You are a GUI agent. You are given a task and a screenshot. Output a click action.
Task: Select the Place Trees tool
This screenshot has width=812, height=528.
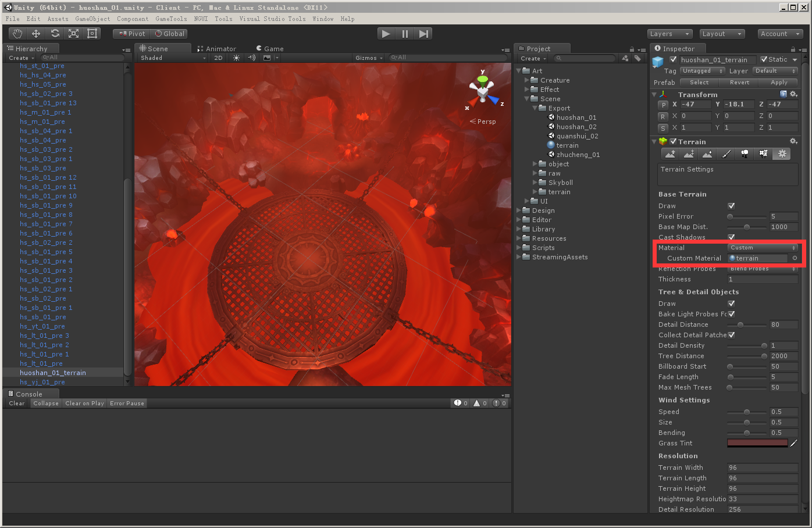click(745, 154)
